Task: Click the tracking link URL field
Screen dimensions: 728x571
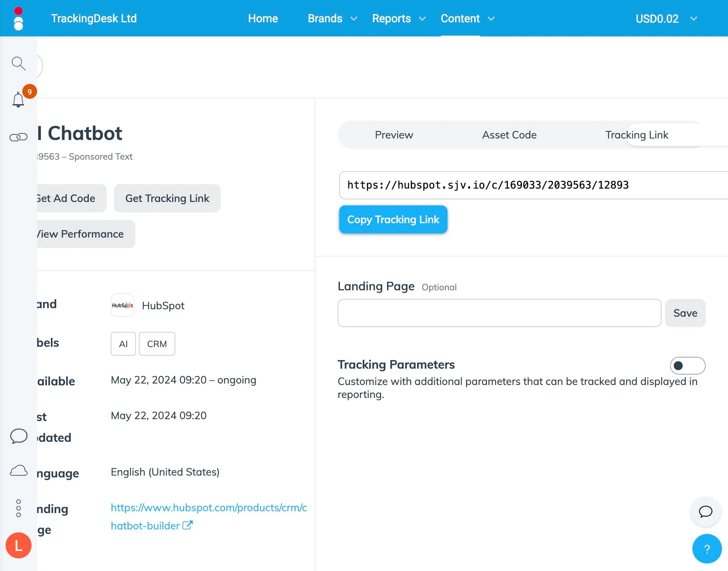Action: [x=533, y=185]
